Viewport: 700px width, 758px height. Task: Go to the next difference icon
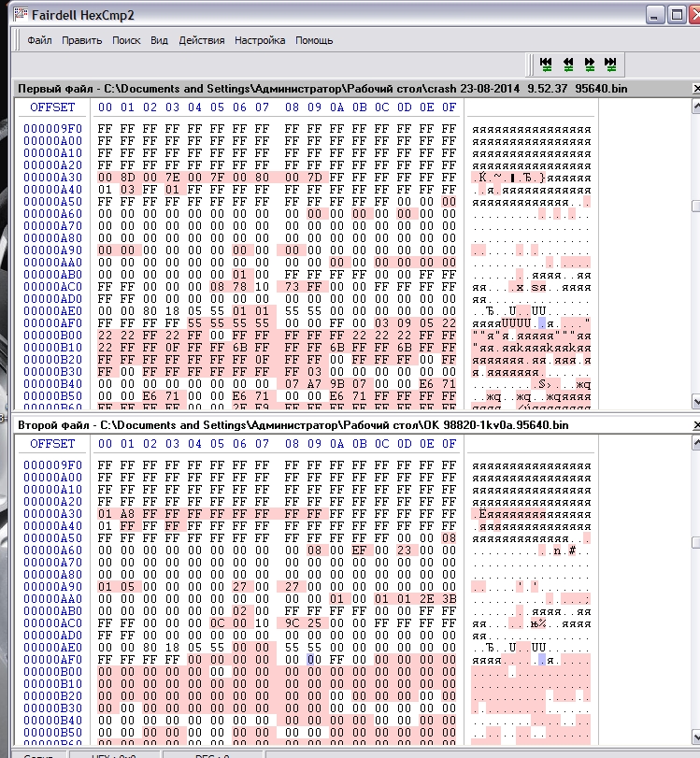pos(590,64)
